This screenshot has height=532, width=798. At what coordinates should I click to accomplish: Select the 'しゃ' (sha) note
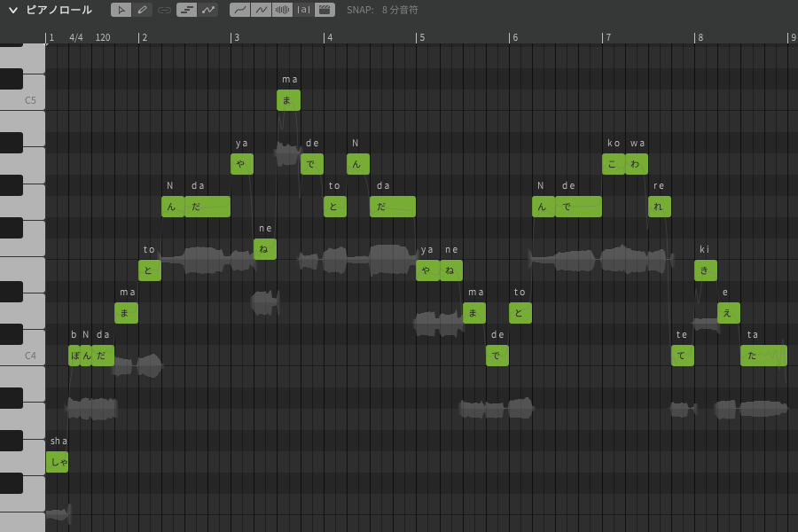click(57, 462)
